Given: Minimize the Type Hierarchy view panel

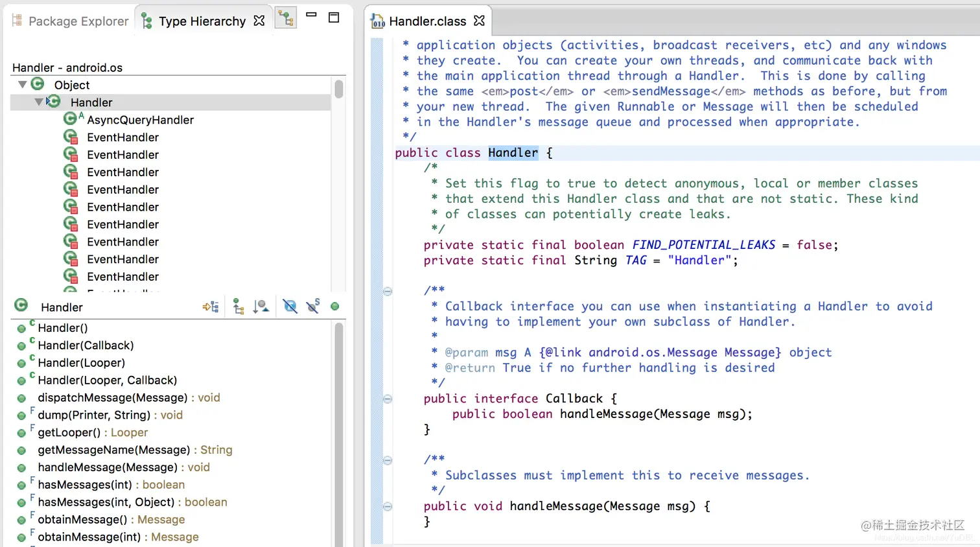Looking at the screenshot, I should pos(312,15).
